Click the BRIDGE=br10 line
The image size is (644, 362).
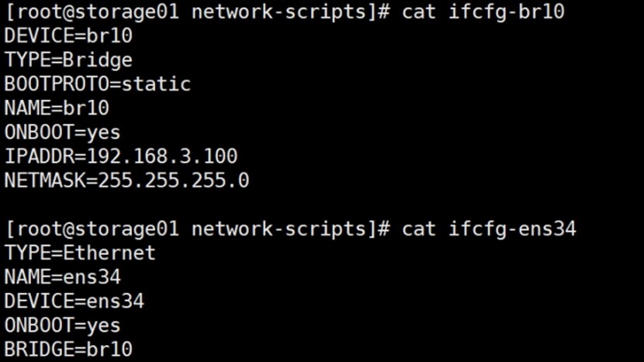[68, 349]
